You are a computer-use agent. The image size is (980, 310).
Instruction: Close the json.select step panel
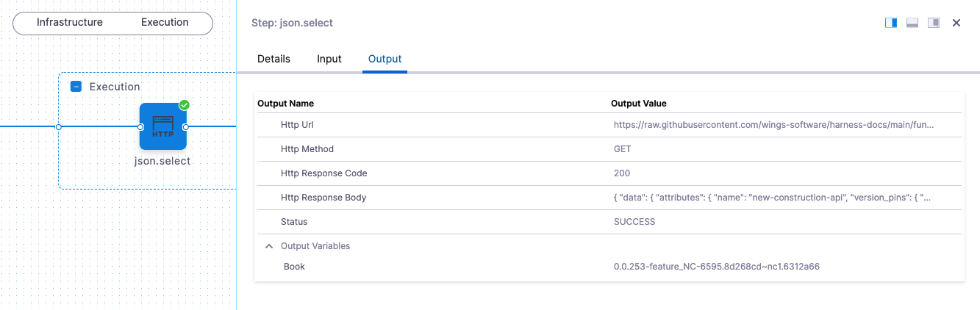956,23
